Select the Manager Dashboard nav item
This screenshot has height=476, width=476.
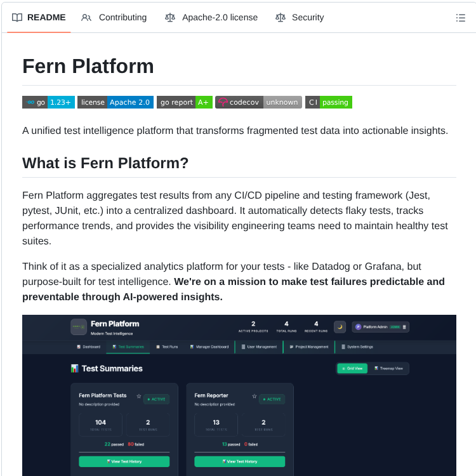pos(209,347)
